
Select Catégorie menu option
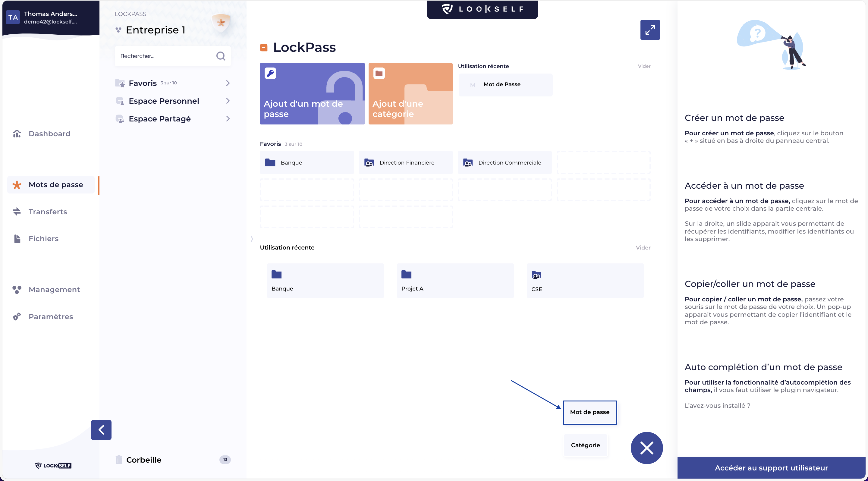pos(585,445)
